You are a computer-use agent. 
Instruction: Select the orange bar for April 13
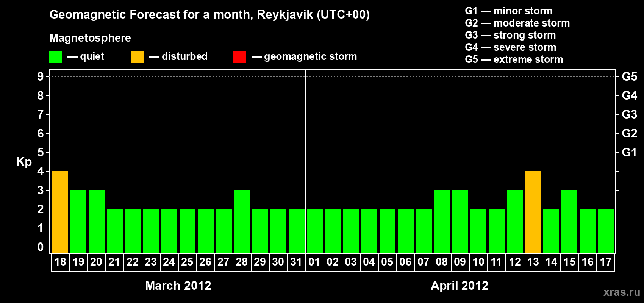(533, 212)
